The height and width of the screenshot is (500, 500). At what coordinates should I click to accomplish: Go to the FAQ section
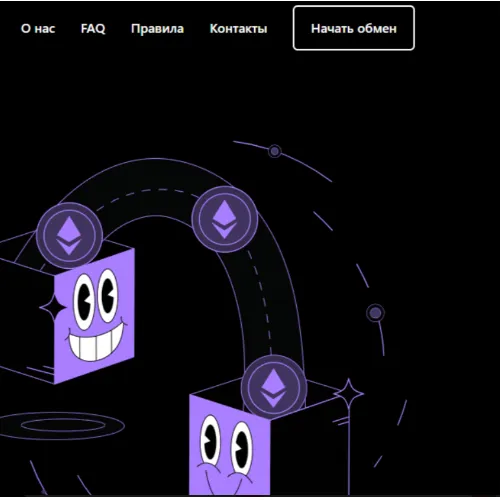pyautogui.click(x=93, y=29)
